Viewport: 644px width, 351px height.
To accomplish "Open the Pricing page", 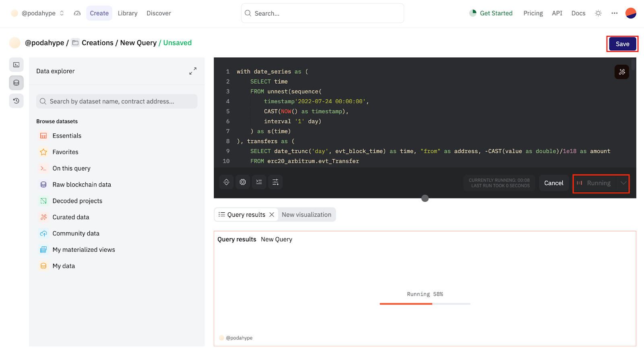I will point(533,13).
